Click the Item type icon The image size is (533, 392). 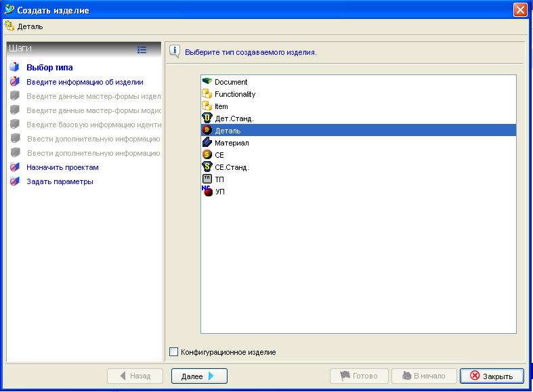point(207,106)
